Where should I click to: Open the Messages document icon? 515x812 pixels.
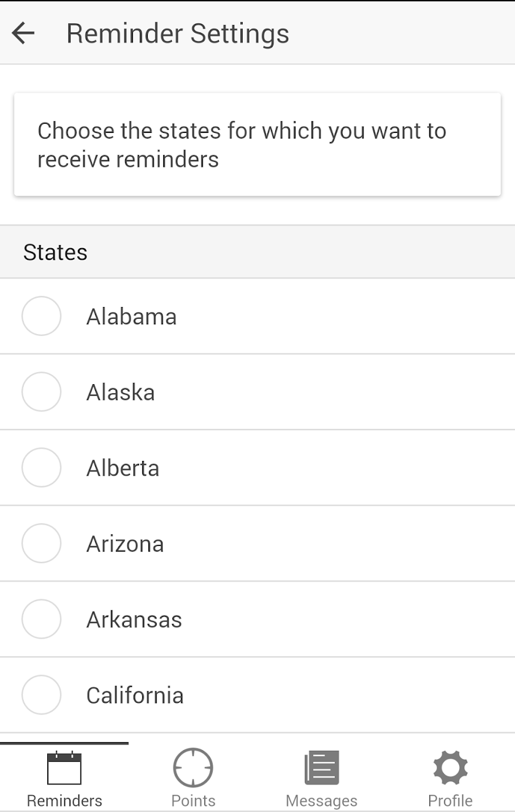(322, 768)
